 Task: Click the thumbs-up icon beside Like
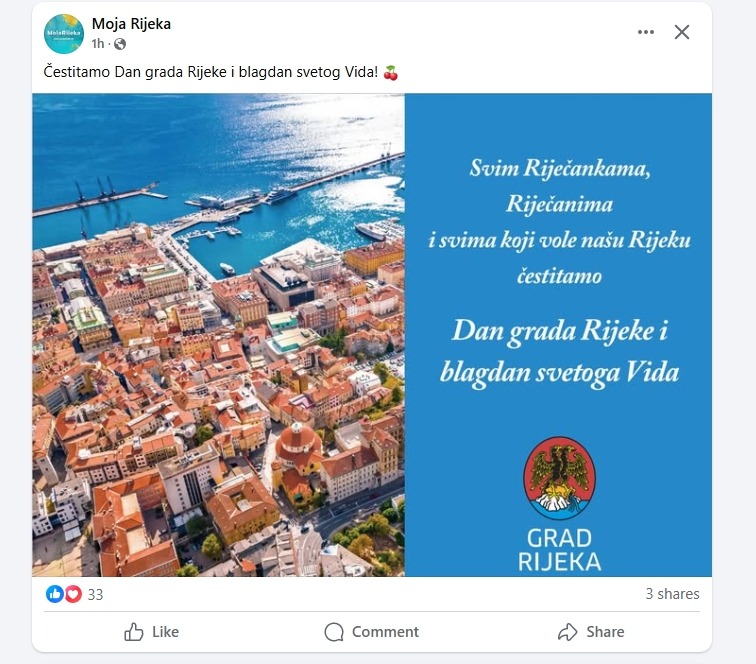134,632
